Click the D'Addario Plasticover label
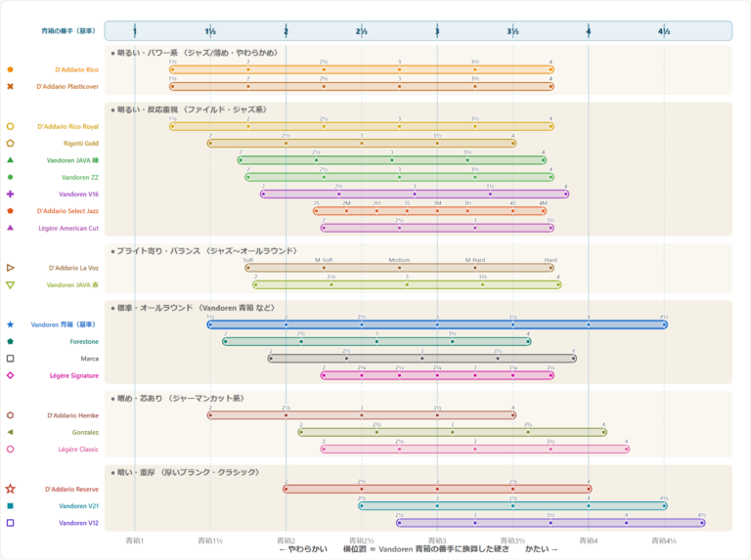 point(67,87)
